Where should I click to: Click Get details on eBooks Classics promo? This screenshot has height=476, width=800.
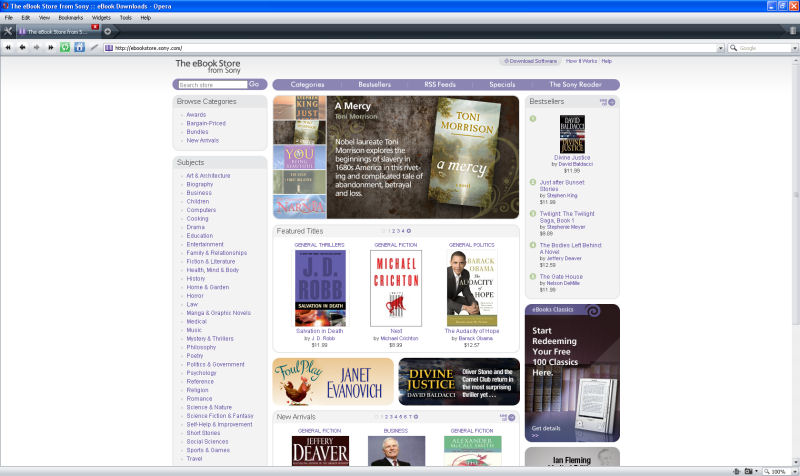tap(546, 431)
